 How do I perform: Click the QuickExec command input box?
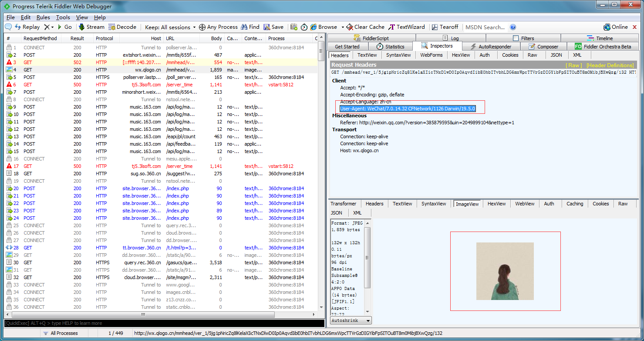(x=164, y=323)
